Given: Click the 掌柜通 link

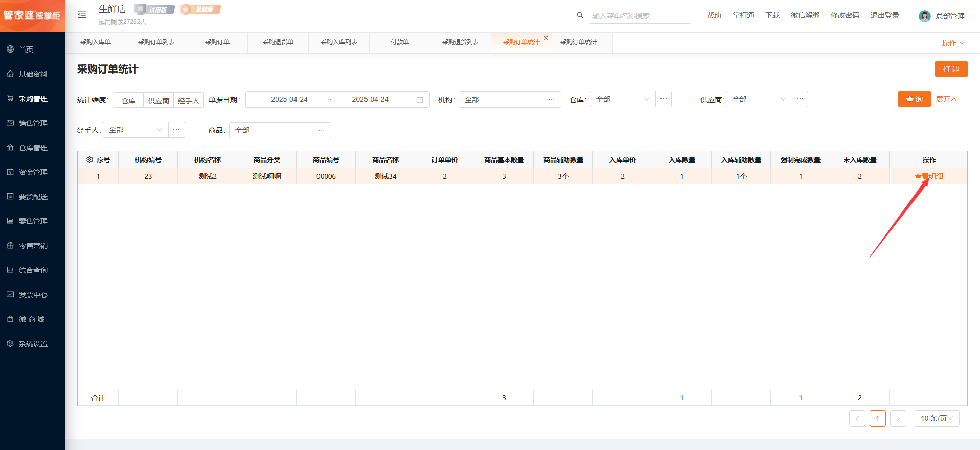Looking at the screenshot, I should (x=743, y=15).
